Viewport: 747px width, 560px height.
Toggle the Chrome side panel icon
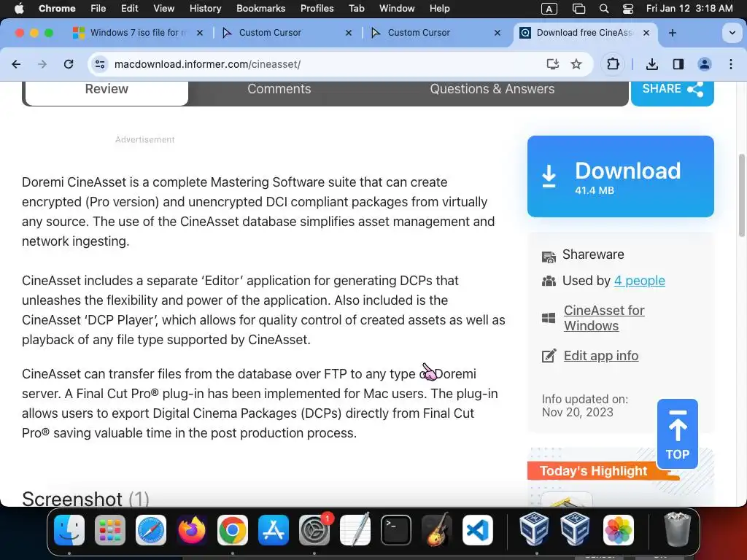click(x=678, y=64)
